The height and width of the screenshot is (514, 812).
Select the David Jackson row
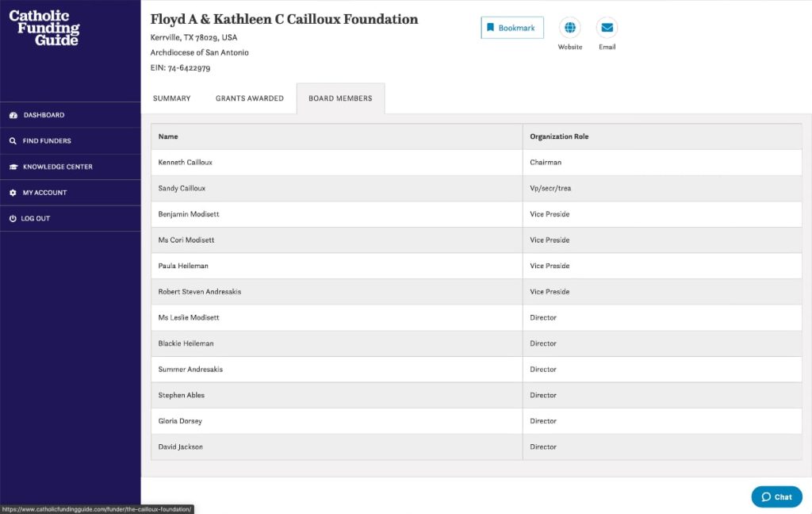[x=477, y=447]
